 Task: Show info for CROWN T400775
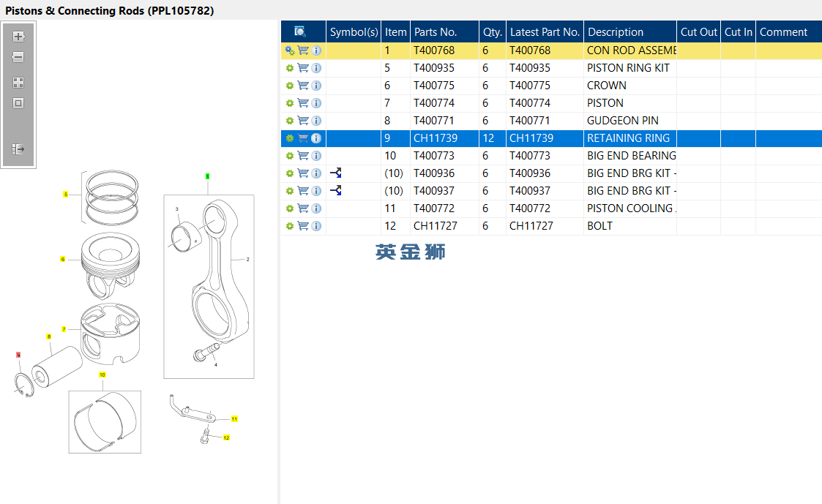click(316, 86)
